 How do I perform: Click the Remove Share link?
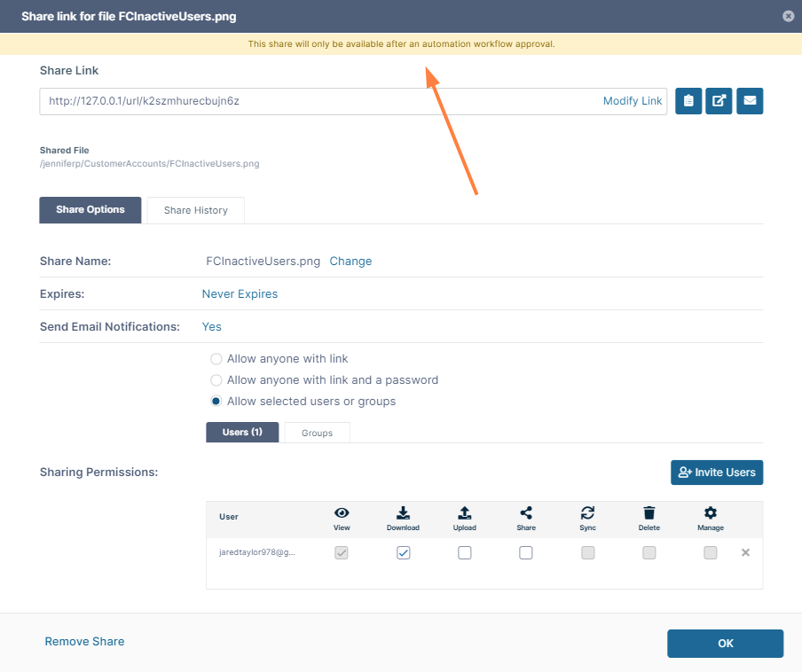84,641
